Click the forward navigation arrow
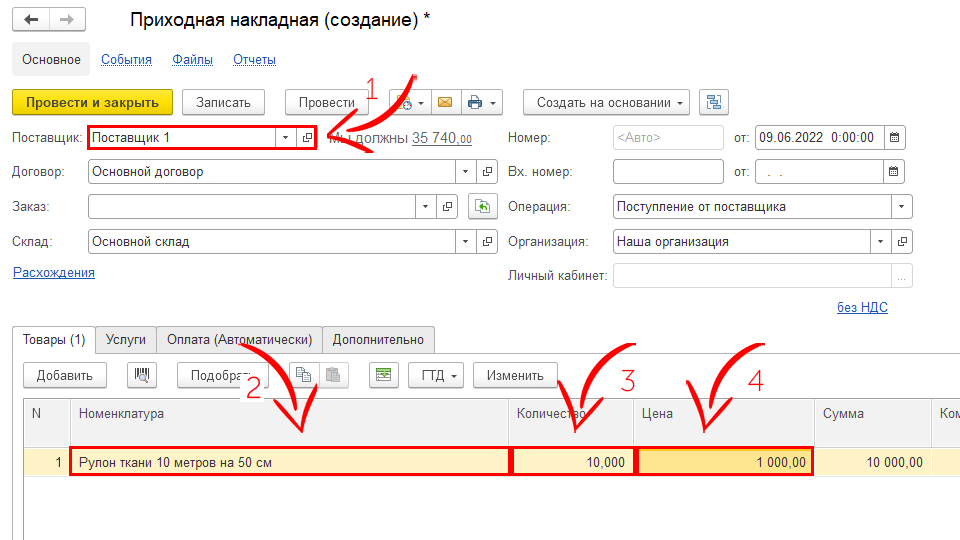The height and width of the screenshot is (540, 960). [x=67, y=20]
